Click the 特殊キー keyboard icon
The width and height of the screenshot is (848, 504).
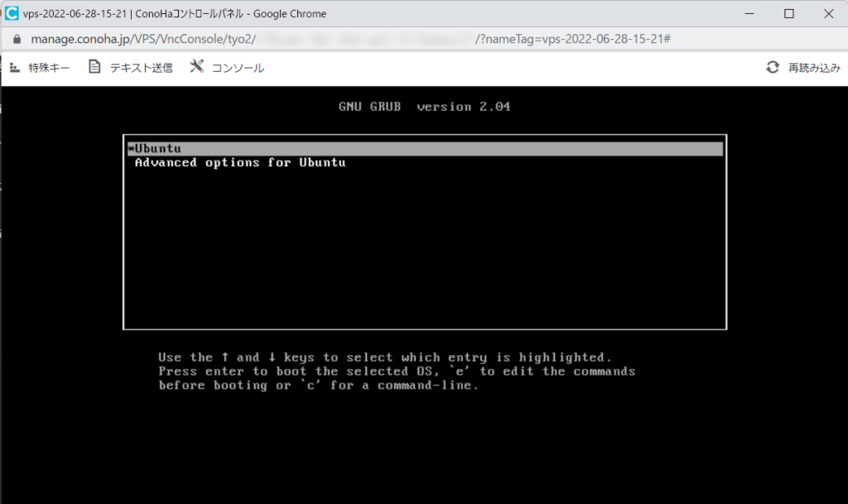tap(14, 67)
